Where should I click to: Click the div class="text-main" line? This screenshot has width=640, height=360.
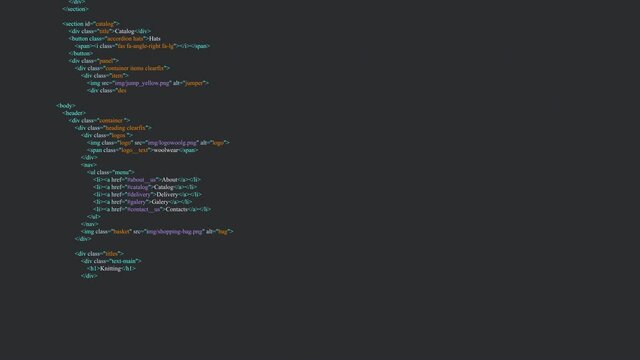111,261
